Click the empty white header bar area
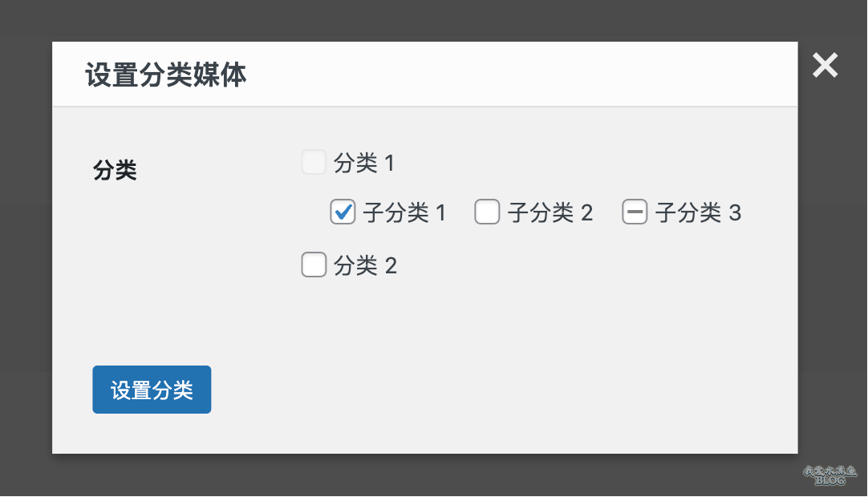This screenshot has width=868, height=497. [521, 74]
